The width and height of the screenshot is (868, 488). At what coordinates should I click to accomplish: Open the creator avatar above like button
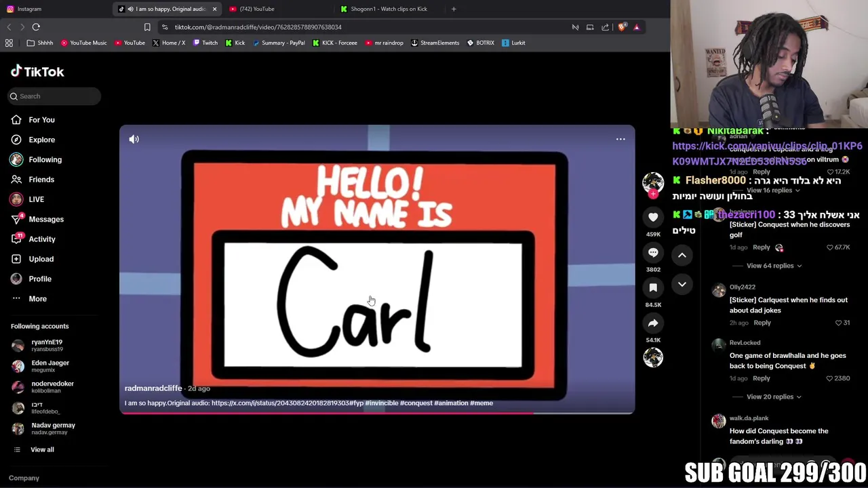(x=653, y=182)
